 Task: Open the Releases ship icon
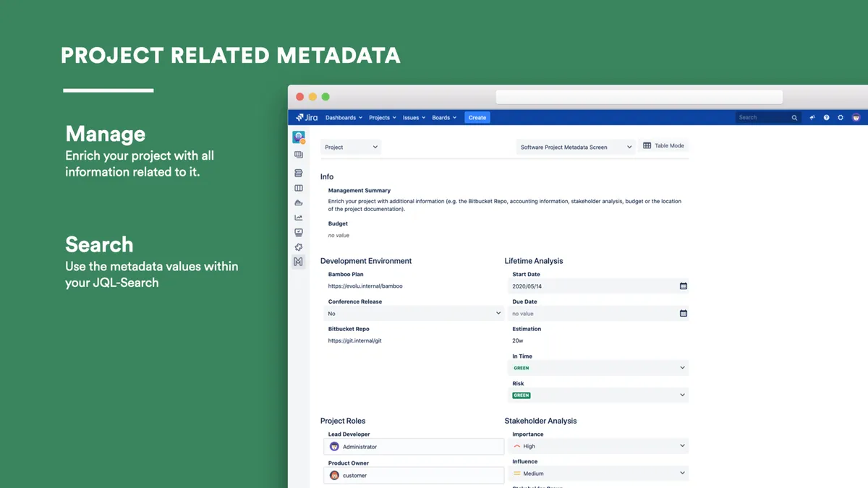(x=299, y=203)
